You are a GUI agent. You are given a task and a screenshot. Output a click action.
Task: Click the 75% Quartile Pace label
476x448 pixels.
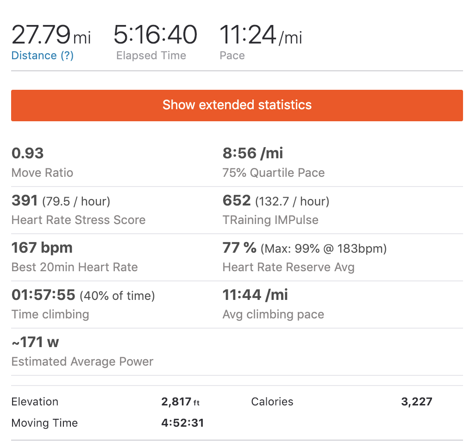pyautogui.click(x=274, y=173)
